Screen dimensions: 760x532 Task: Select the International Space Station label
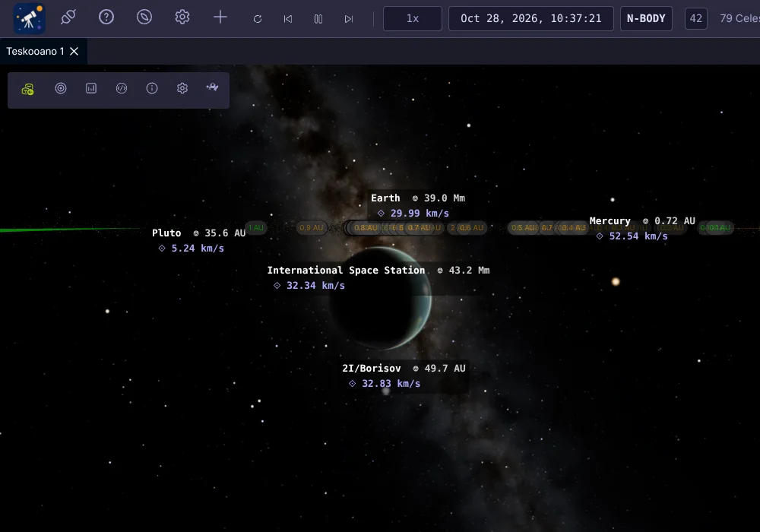point(346,271)
